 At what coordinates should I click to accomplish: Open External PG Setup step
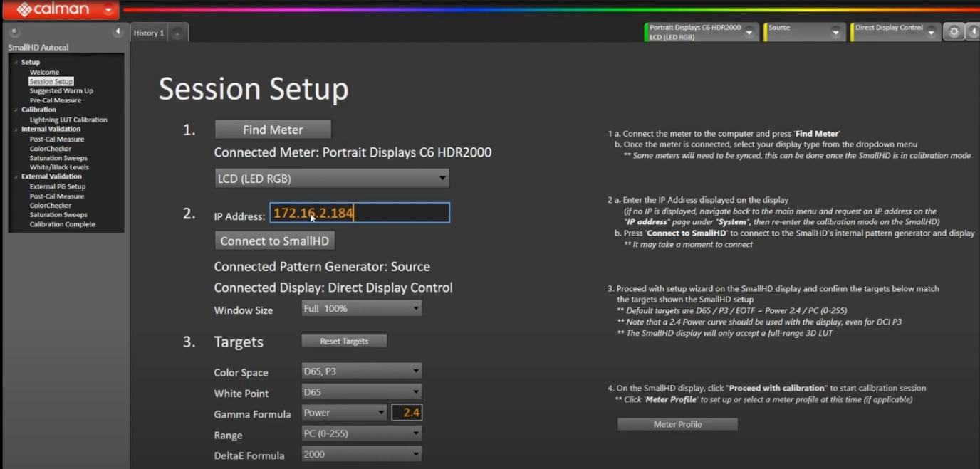[x=58, y=186]
